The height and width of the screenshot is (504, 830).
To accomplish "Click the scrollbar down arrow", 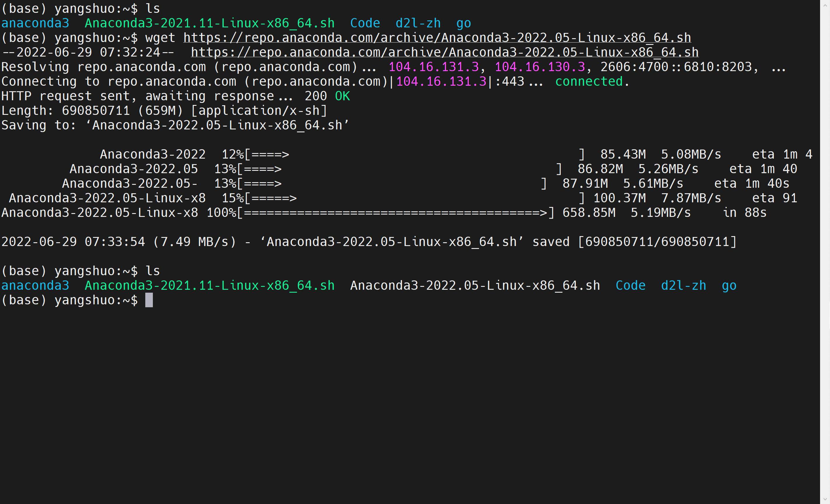I will [x=825, y=499].
